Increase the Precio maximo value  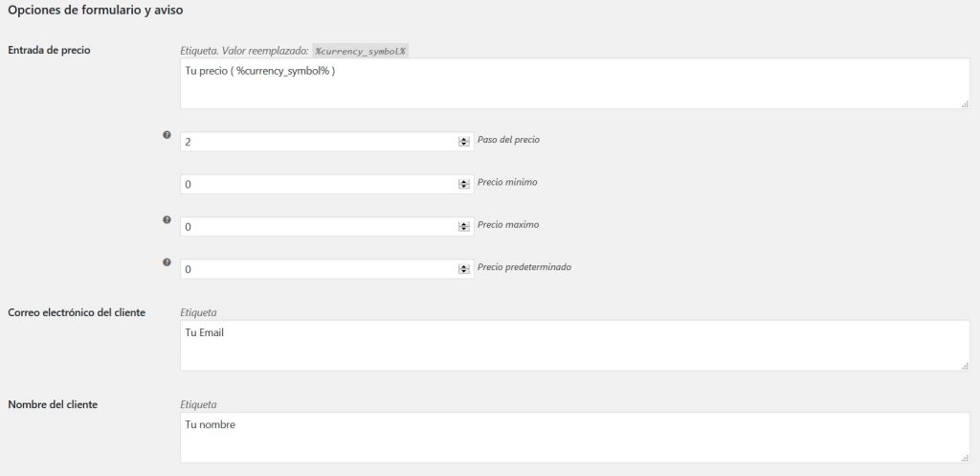[464, 223]
